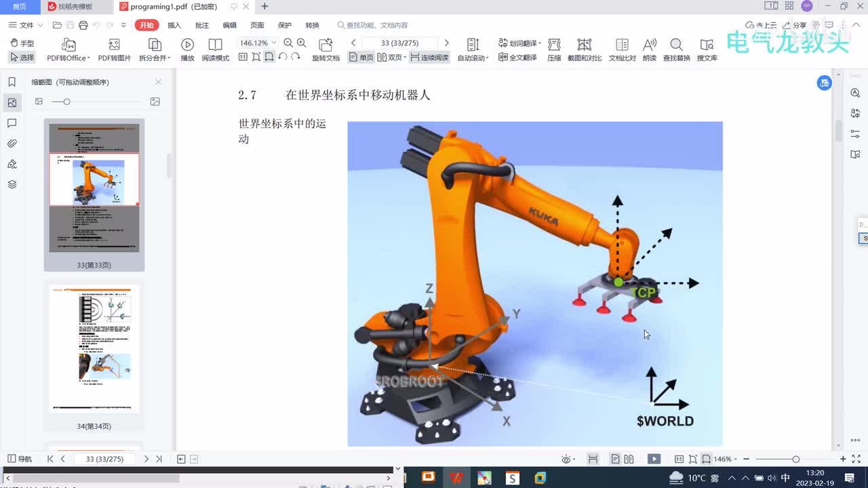Open the layers panel sidebar icon

coord(12,184)
